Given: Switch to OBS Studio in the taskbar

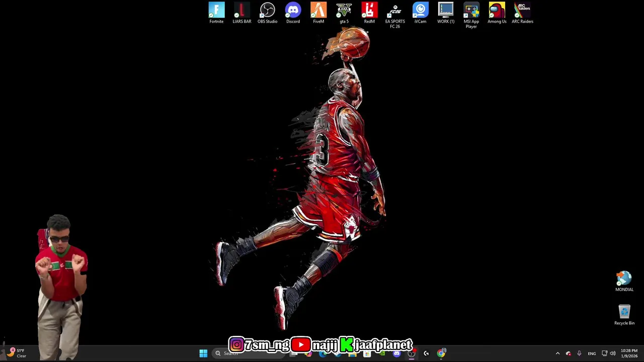Looking at the screenshot, I should point(412,353).
